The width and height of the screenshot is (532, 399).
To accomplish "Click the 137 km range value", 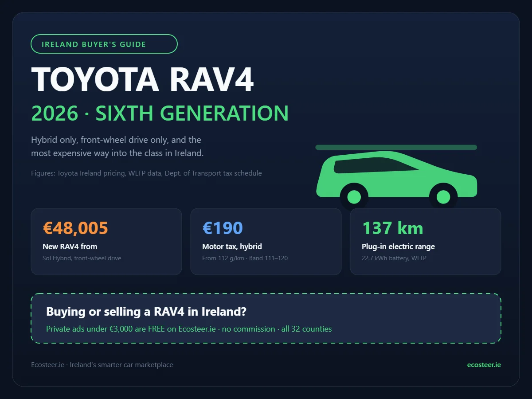I will point(393,228).
